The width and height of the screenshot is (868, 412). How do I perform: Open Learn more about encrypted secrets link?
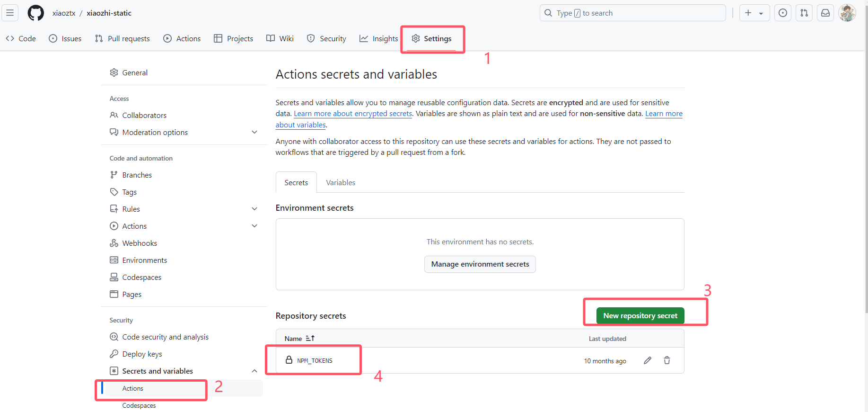[353, 114]
